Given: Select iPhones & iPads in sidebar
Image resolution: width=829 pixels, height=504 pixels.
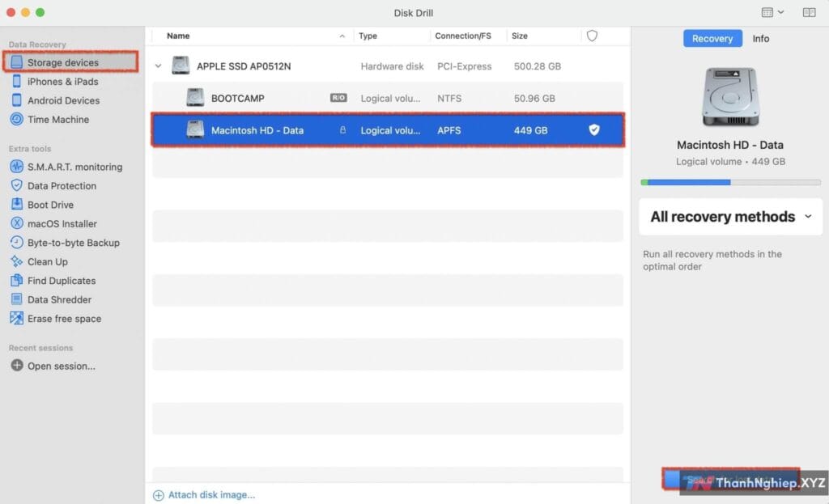Looking at the screenshot, I should pyautogui.click(x=62, y=82).
